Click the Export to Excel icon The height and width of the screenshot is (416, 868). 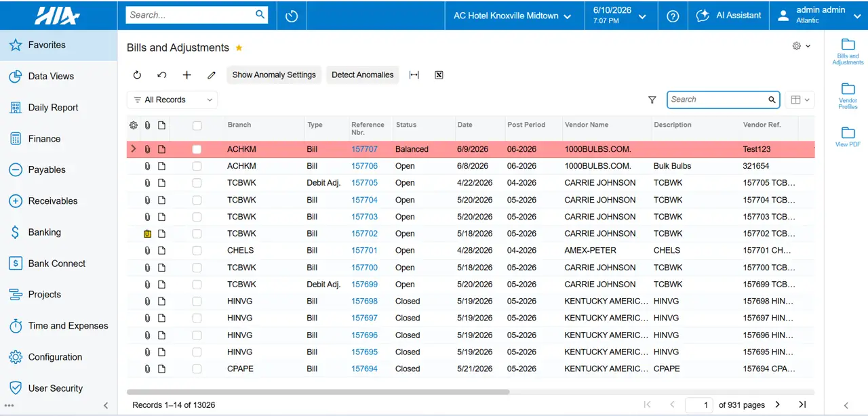(439, 75)
